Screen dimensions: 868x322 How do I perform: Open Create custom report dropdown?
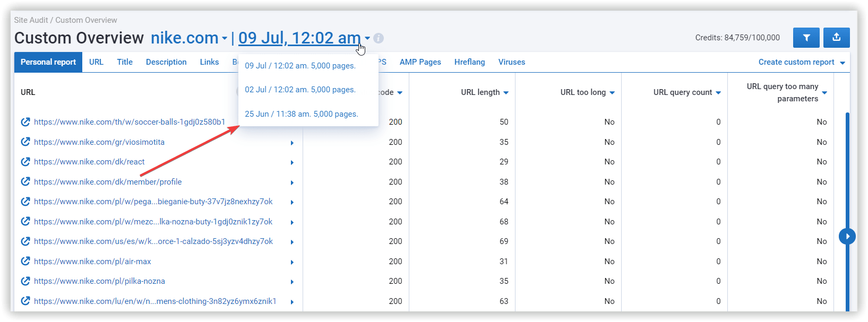(x=802, y=62)
